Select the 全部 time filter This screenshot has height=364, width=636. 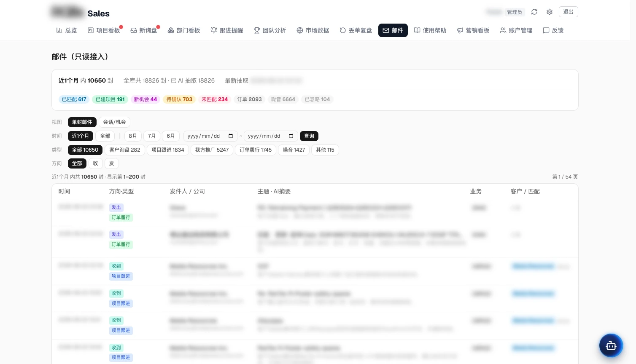tap(105, 136)
